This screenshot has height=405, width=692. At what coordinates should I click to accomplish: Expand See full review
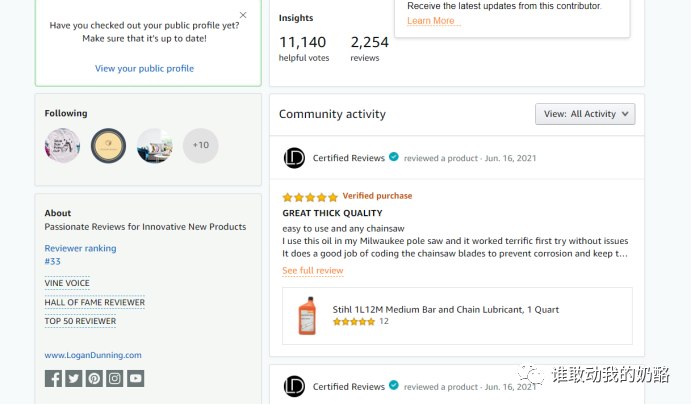coord(313,270)
